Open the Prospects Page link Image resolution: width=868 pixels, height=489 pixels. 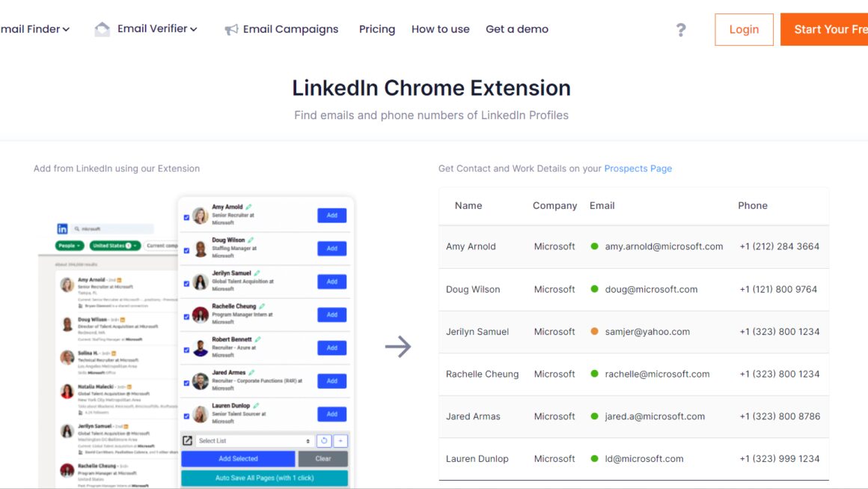pyautogui.click(x=638, y=168)
